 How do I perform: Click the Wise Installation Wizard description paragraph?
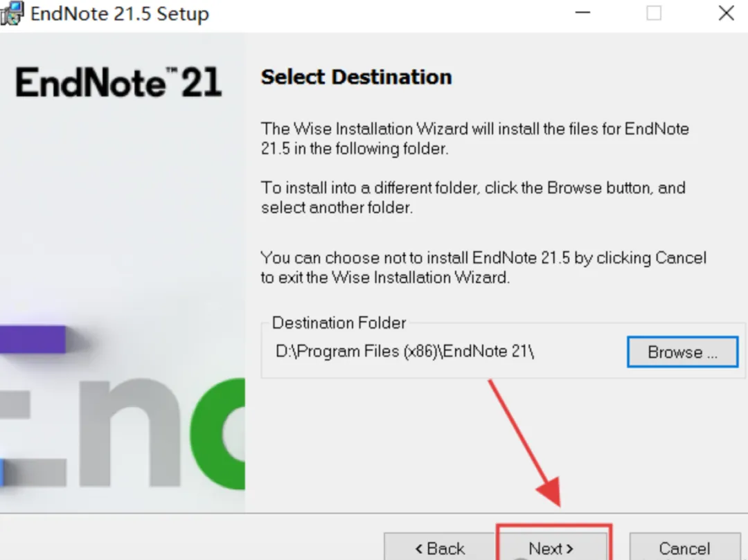click(474, 138)
